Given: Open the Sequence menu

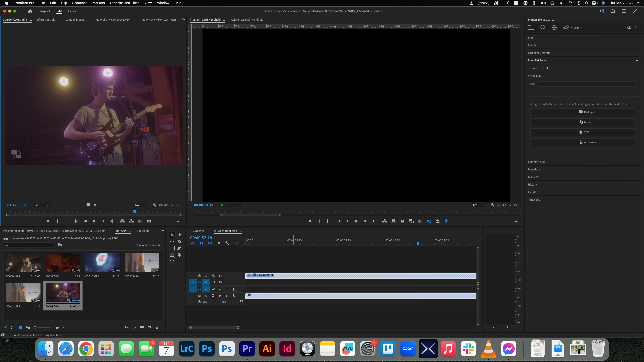Looking at the screenshot, I should click(x=80, y=3).
